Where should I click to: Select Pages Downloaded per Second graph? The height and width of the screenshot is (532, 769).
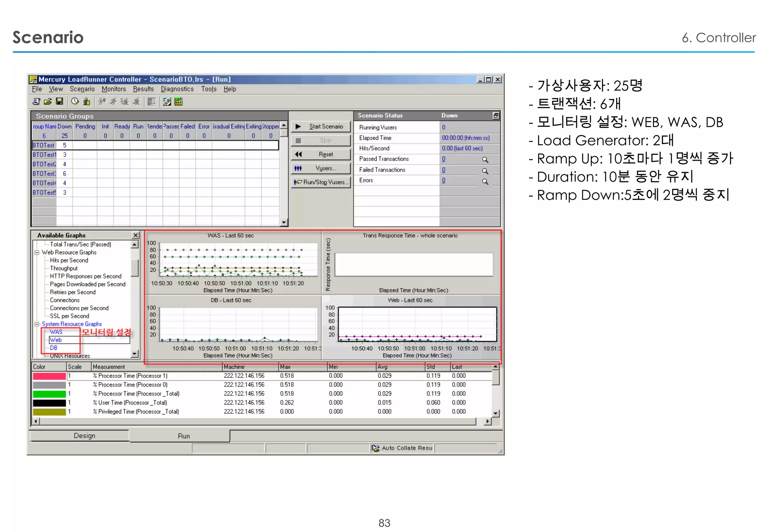pyautogui.click(x=87, y=284)
